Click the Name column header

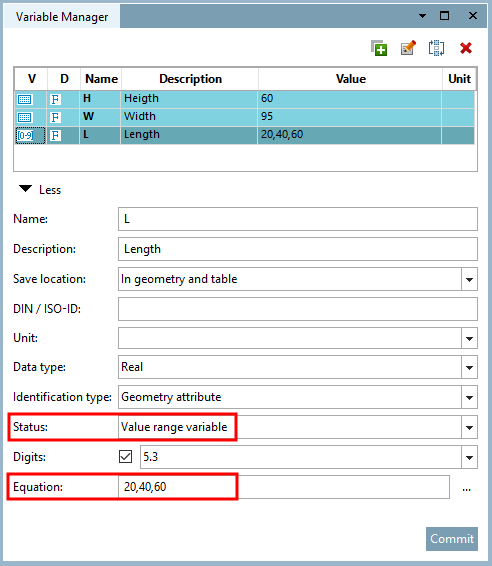(101, 79)
